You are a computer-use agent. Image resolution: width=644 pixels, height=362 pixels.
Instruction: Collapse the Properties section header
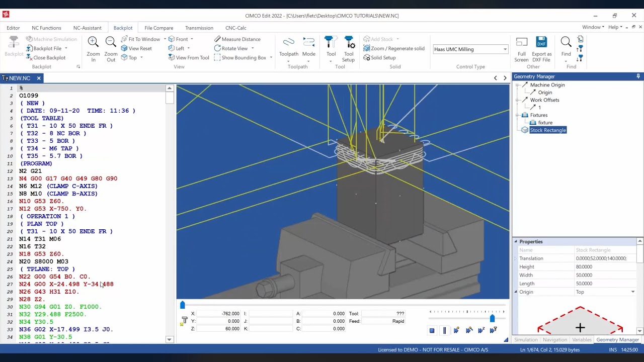tap(516, 241)
